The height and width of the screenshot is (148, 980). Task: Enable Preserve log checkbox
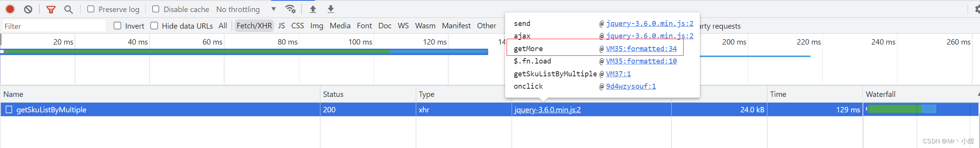click(x=91, y=9)
